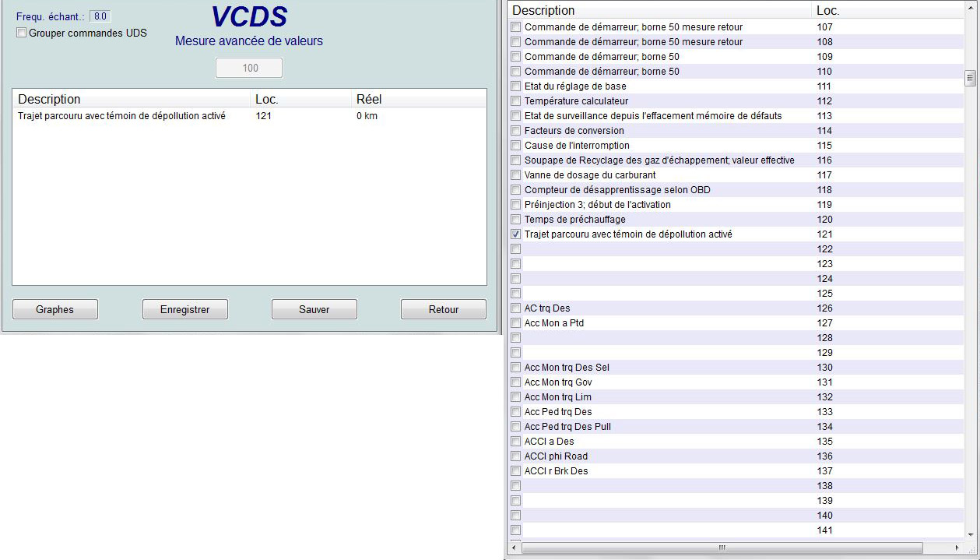Tick ACCI phi Road checkbox
This screenshot has height=560, width=980.
[515, 456]
